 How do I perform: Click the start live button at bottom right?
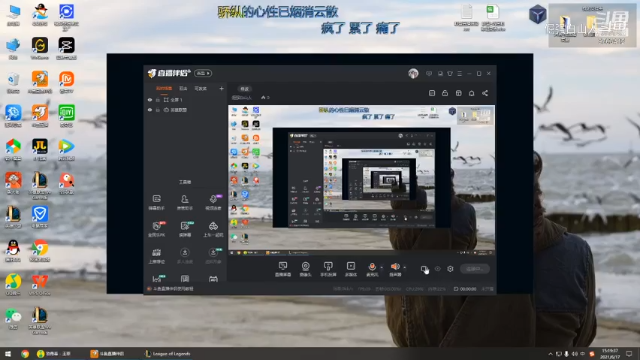(475, 269)
